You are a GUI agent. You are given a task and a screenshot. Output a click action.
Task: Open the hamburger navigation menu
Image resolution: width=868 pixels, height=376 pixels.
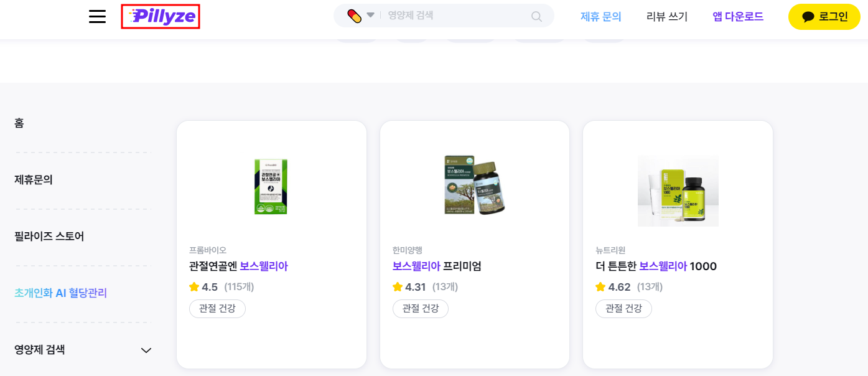coord(97,16)
